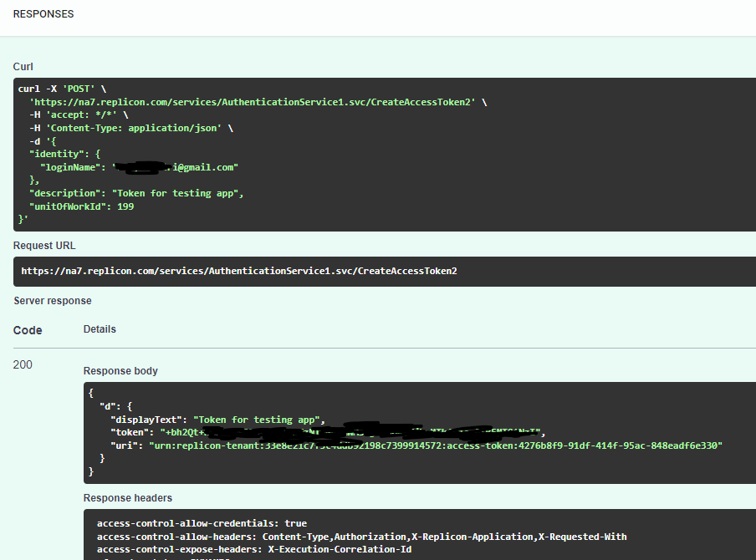This screenshot has width=756, height=560.
Task: Click the 200 status code
Action: point(23,364)
